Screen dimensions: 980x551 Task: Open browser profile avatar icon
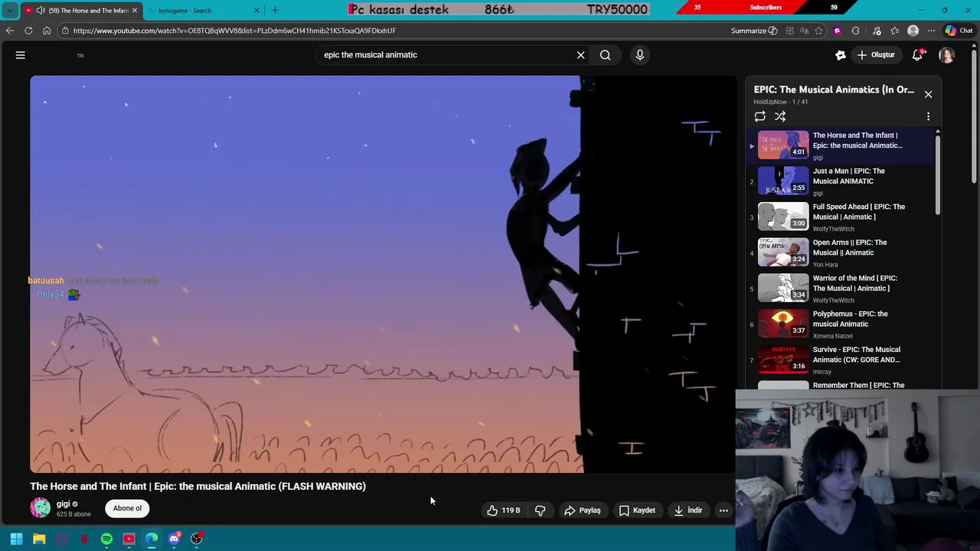coord(913,31)
